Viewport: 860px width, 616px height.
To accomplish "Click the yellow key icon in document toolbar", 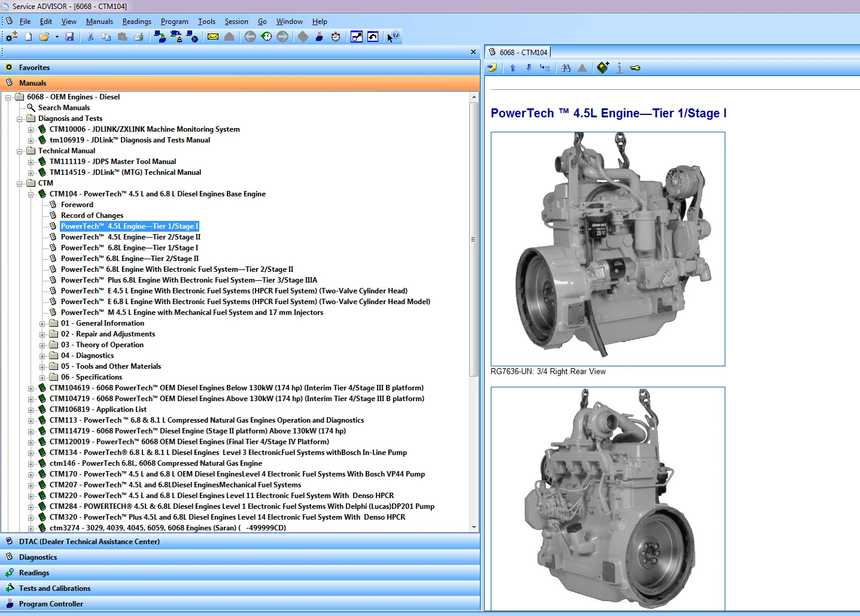I will [635, 68].
